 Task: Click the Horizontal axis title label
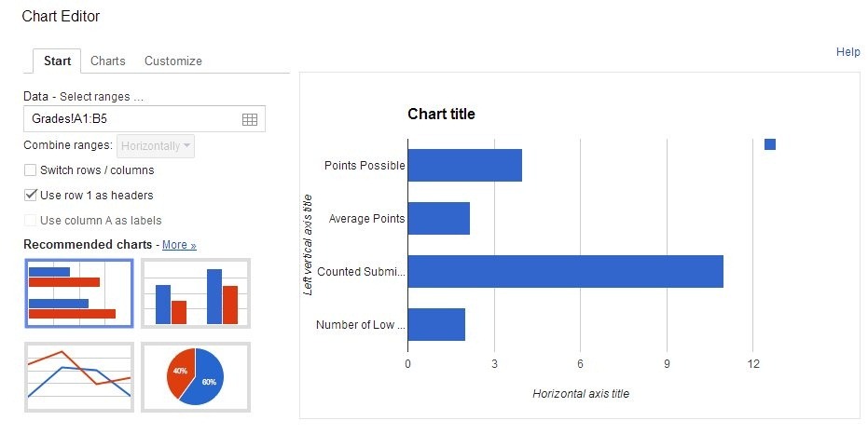[580, 394]
